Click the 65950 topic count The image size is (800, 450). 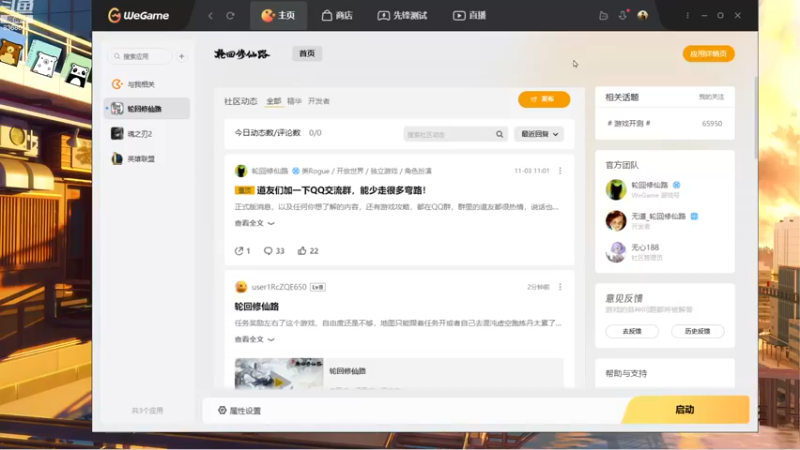coord(712,123)
